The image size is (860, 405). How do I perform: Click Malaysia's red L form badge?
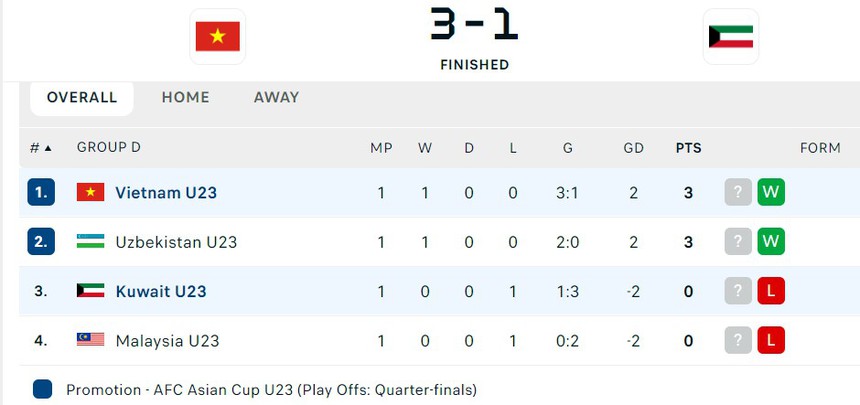tap(771, 340)
